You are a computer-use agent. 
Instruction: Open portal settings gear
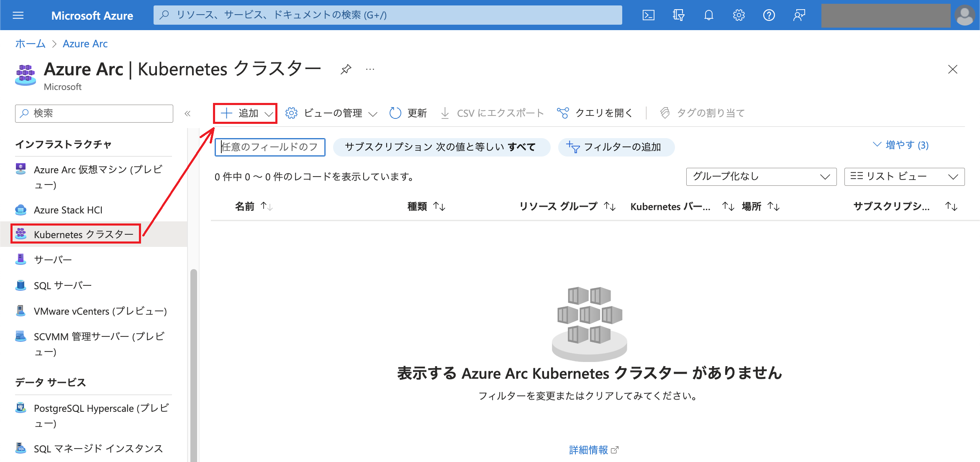click(x=739, y=15)
